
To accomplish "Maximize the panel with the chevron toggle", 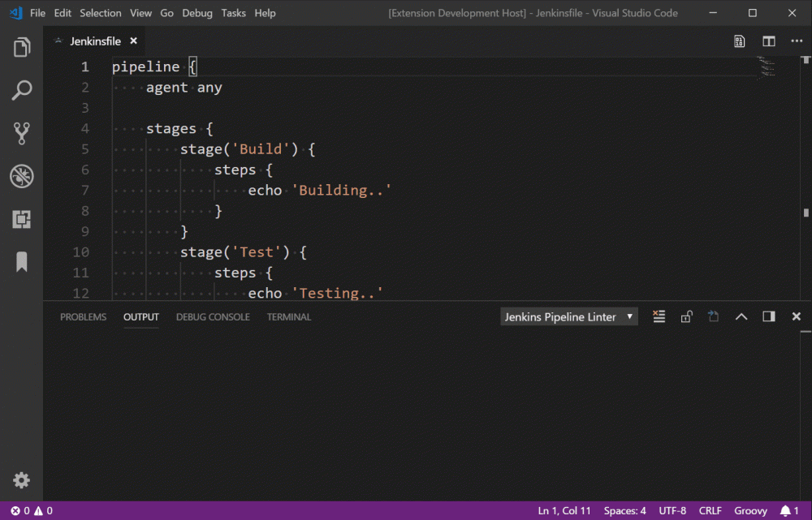I will [741, 316].
